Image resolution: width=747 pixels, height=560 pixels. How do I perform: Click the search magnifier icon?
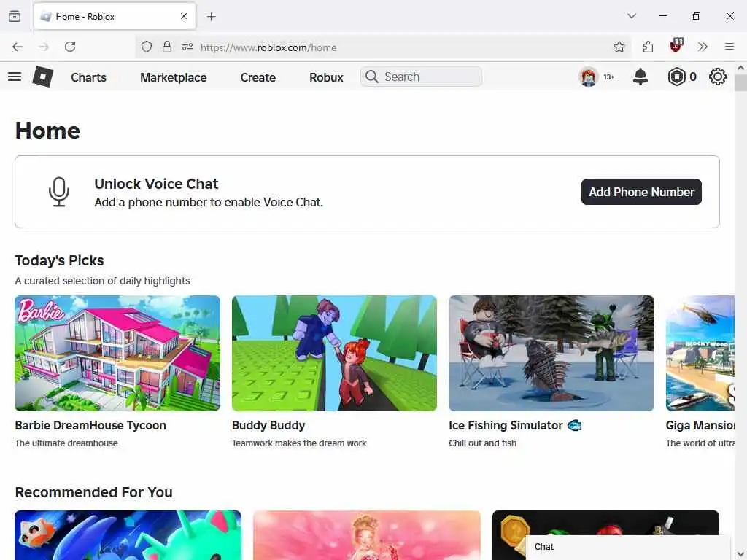tap(371, 77)
